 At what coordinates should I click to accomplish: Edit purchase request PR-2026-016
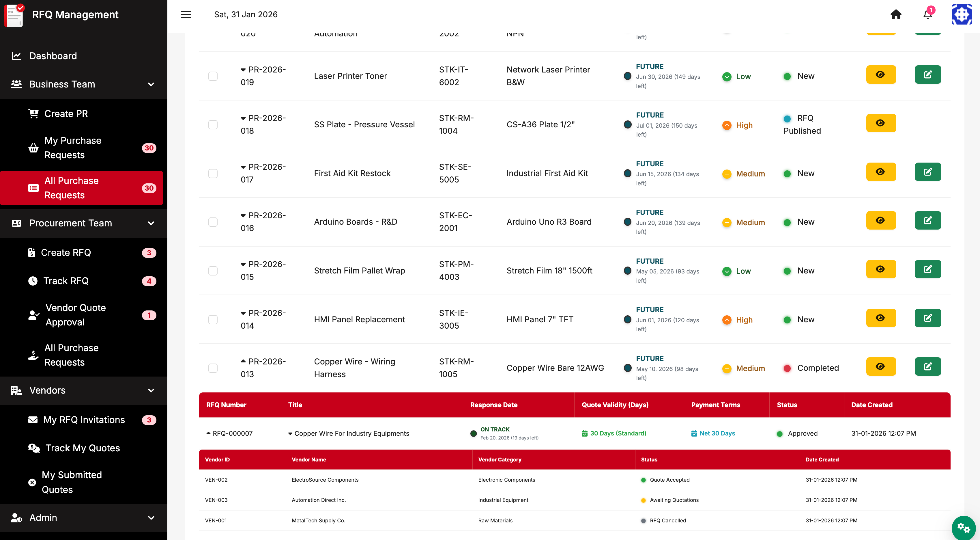[928, 220]
